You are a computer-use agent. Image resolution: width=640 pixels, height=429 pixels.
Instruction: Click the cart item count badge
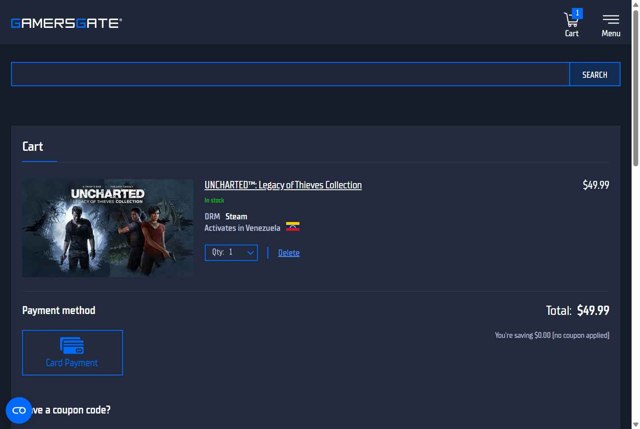click(x=577, y=13)
